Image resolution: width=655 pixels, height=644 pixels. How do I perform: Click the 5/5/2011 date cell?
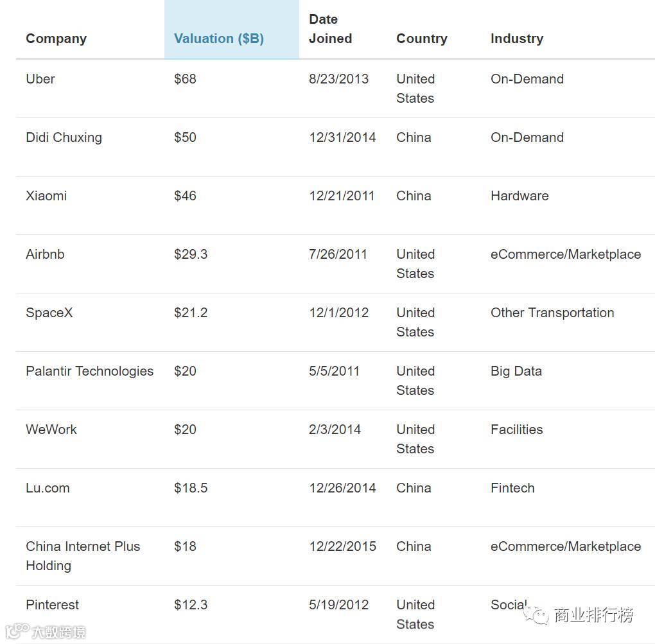(334, 371)
